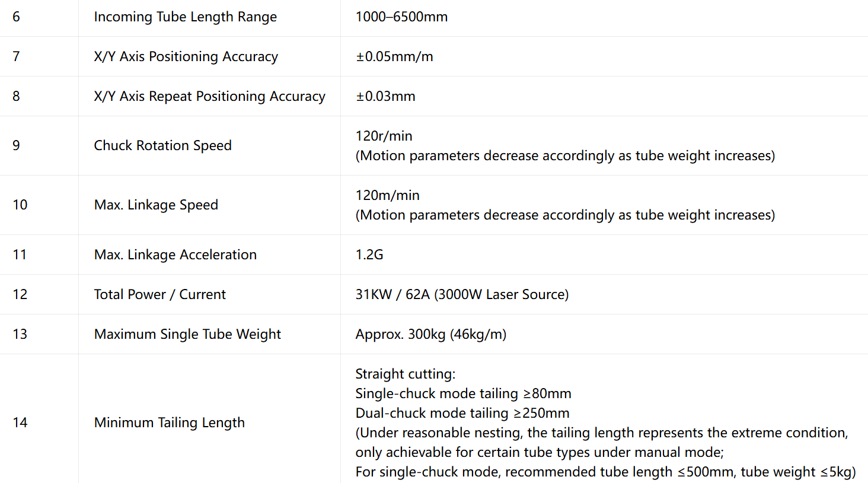The height and width of the screenshot is (483, 868).
Task: Select the 120r/min value text
Action: pyautogui.click(x=384, y=136)
